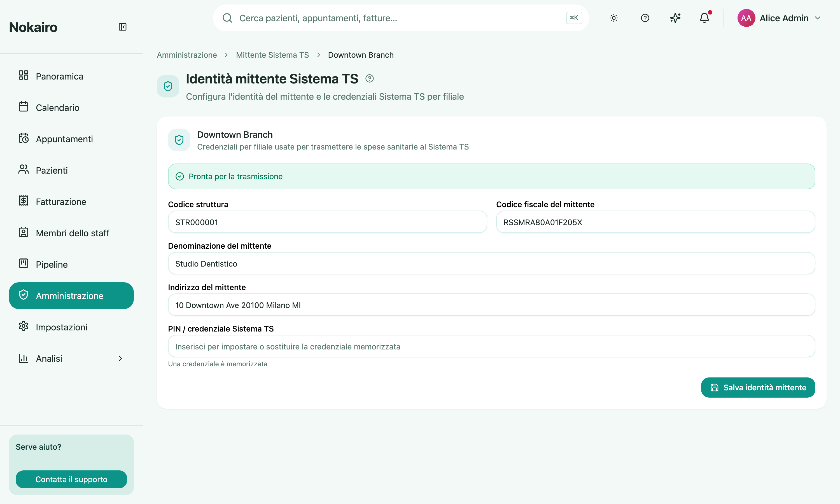
Task: Expand the Analisi submenu chevron
Action: (120, 358)
